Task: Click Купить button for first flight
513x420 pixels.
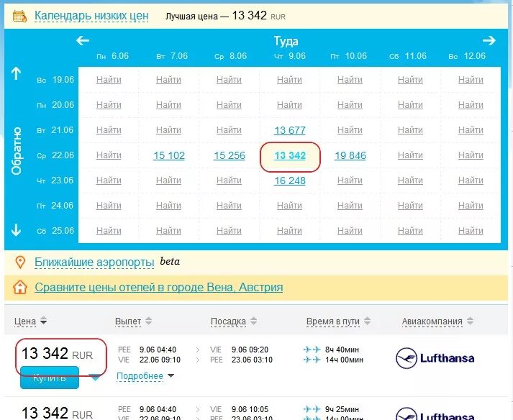Action: tap(50, 378)
